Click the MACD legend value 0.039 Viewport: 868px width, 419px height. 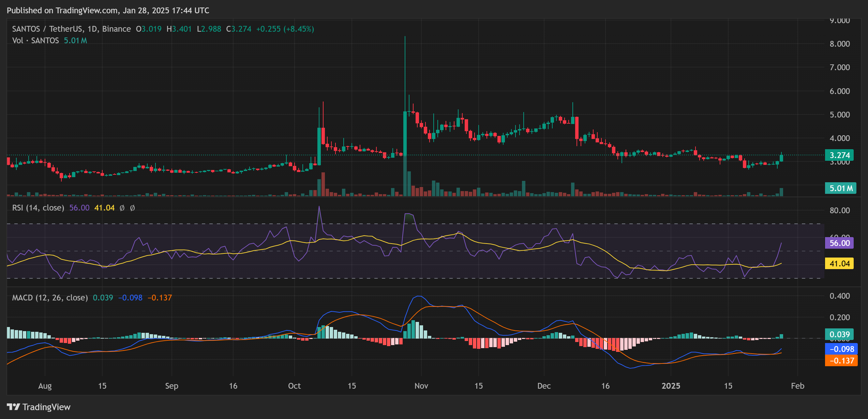click(x=103, y=298)
